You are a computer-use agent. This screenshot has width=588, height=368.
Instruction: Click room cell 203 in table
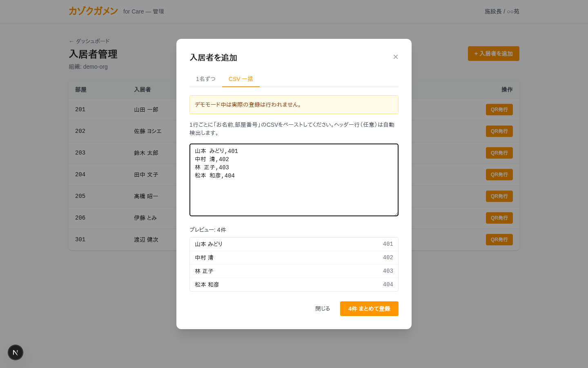point(80,153)
